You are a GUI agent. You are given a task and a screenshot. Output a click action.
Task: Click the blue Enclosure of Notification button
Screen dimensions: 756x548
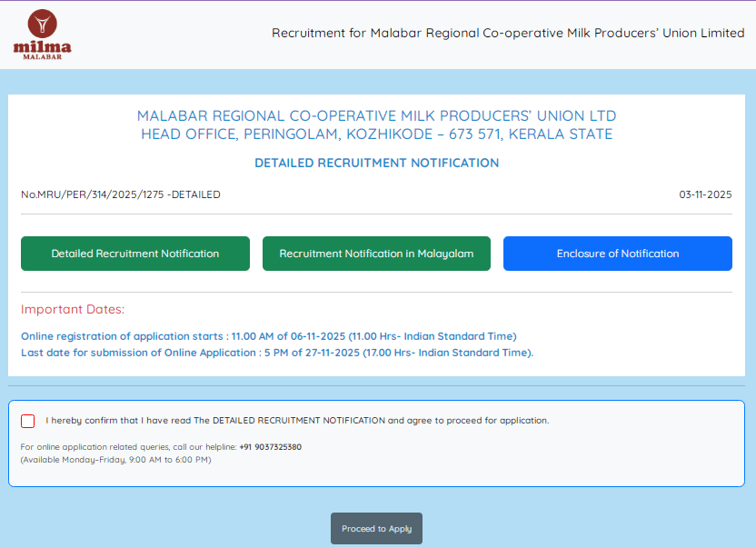pos(617,254)
